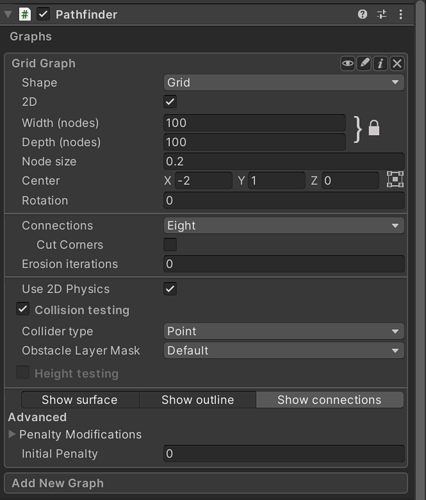Select the Show surface toggle button
The width and height of the screenshot is (426, 500).
coord(80,400)
